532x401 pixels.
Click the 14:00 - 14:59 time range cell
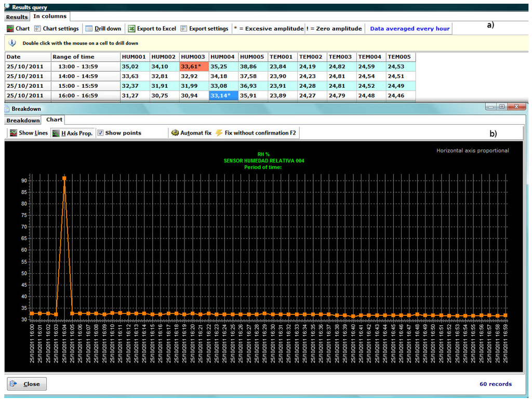pos(86,76)
